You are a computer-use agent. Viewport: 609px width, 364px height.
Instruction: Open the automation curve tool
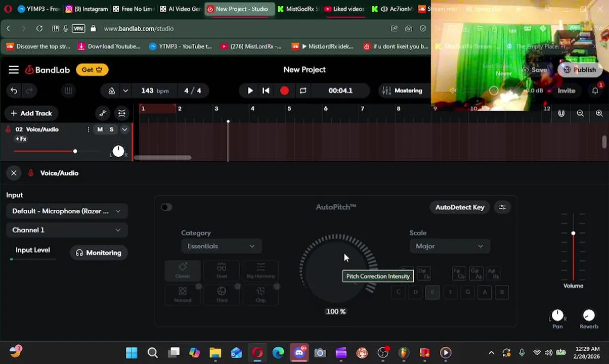[x=103, y=113]
